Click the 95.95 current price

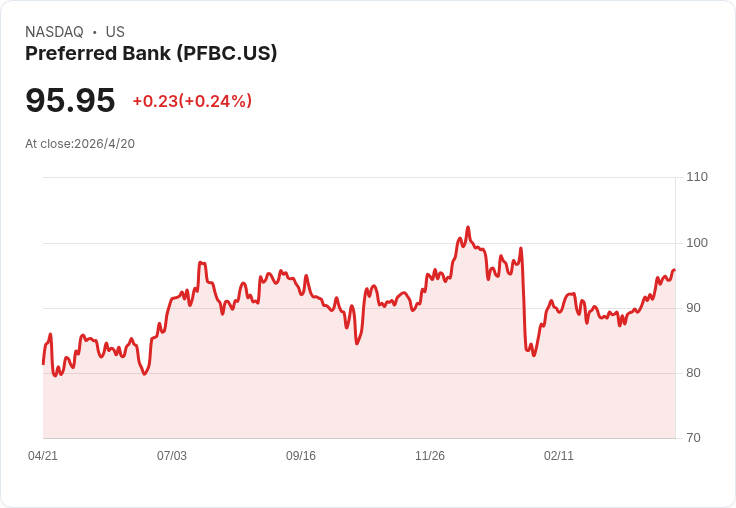70,100
